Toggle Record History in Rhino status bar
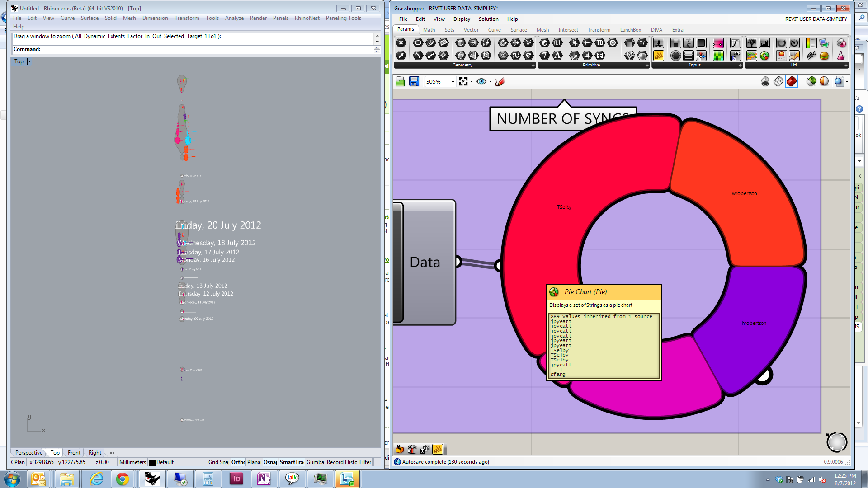Screen dimensions: 868x488 [342, 462]
